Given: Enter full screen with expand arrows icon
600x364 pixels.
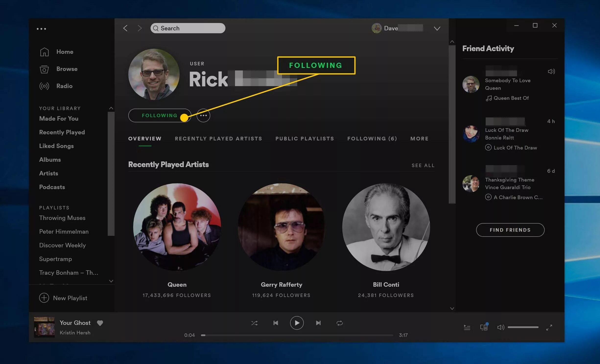Looking at the screenshot, I should [x=549, y=327].
